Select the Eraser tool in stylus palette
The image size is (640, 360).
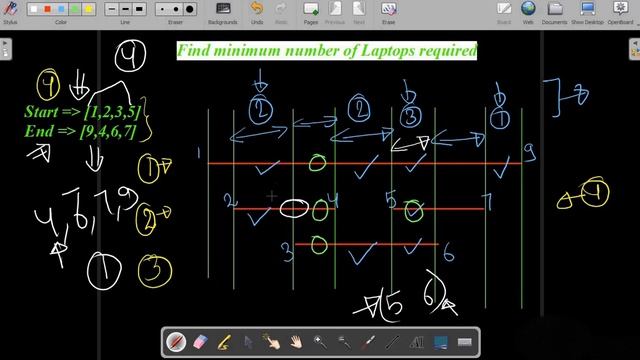point(200,342)
